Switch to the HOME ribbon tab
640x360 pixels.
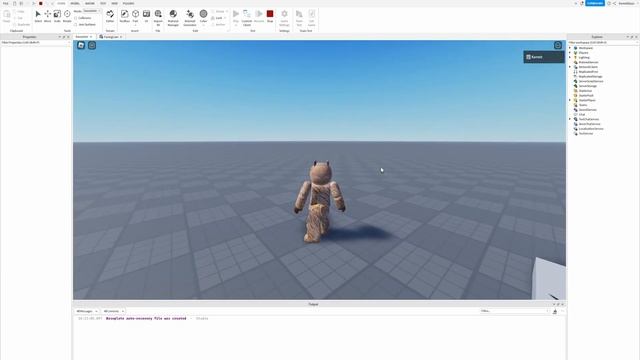[61, 3]
